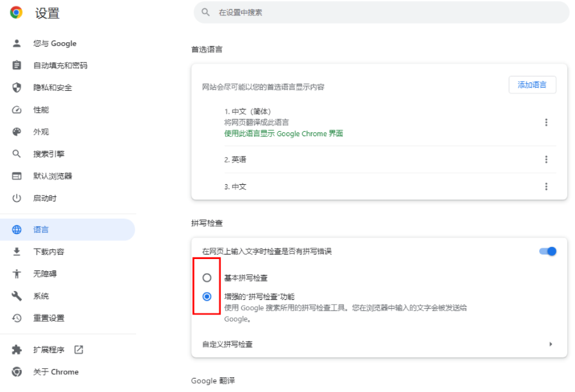This screenshot has height=392, width=575.
Task: Click the 将网页翻译成此语言 text
Action: click(256, 123)
